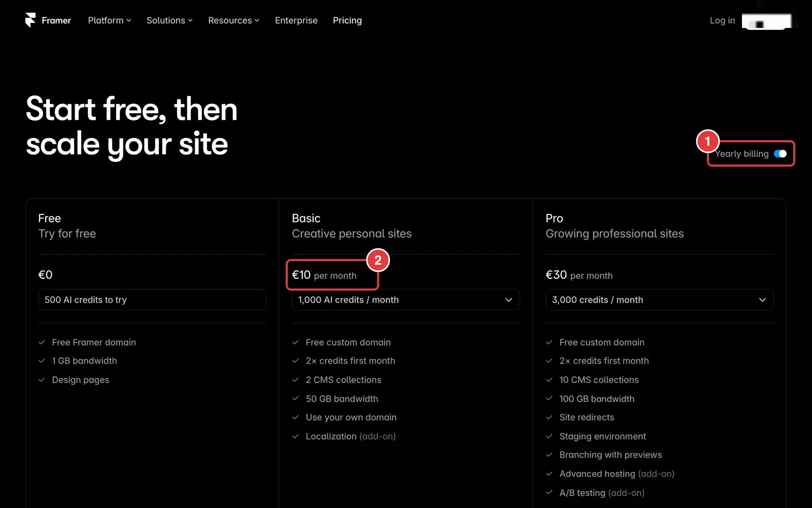Click the Log in link
Screen dimensions: 812x508
coord(722,20)
